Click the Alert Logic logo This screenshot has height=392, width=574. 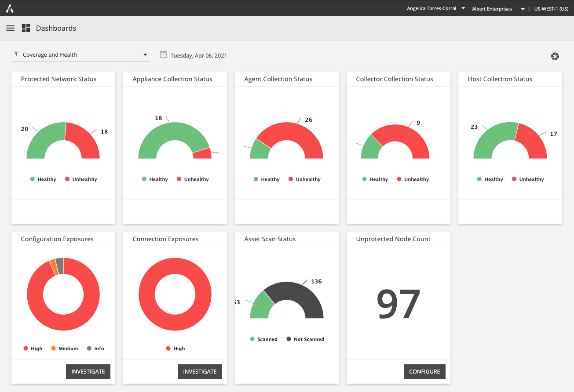(x=10, y=8)
